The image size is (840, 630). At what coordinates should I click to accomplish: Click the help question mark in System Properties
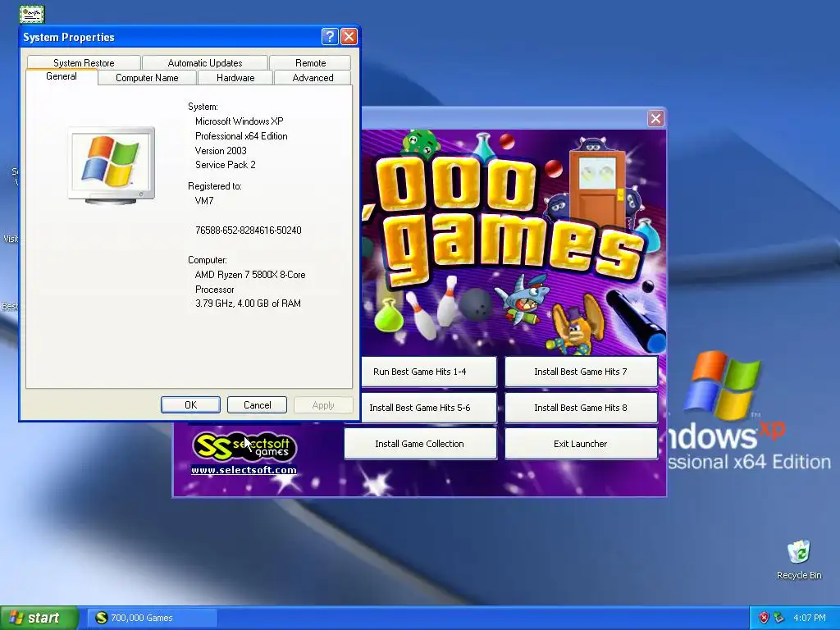330,36
